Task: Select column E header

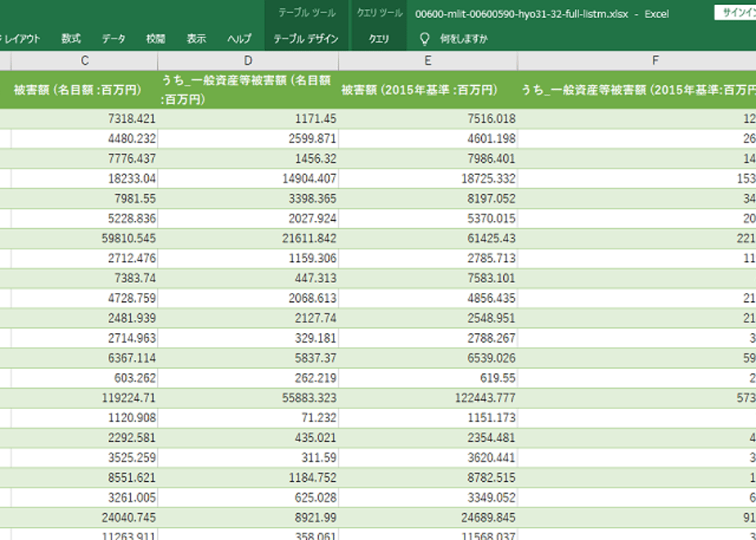Action: coord(428,61)
